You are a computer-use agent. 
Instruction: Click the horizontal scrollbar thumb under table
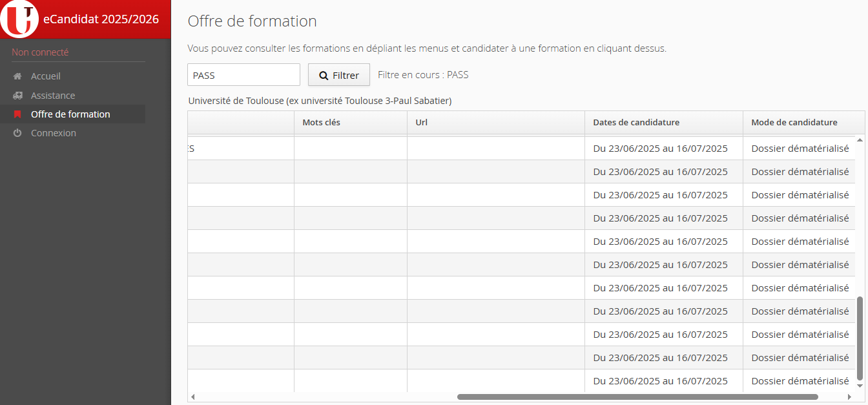pyautogui.click(x=637, y=397)
